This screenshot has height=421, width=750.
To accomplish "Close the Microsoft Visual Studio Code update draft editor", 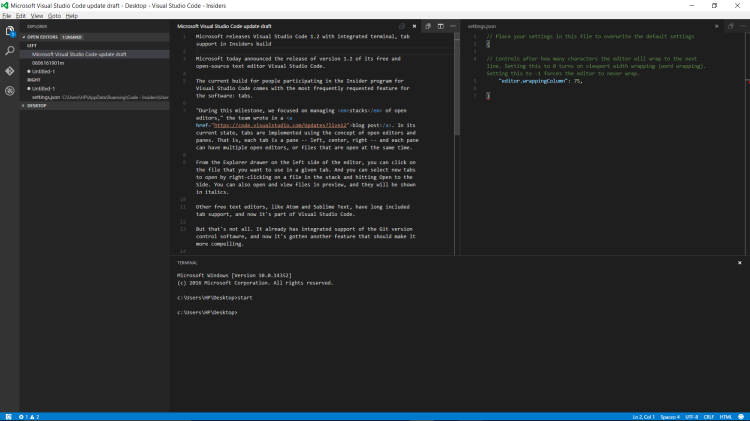I will point(414,26).
